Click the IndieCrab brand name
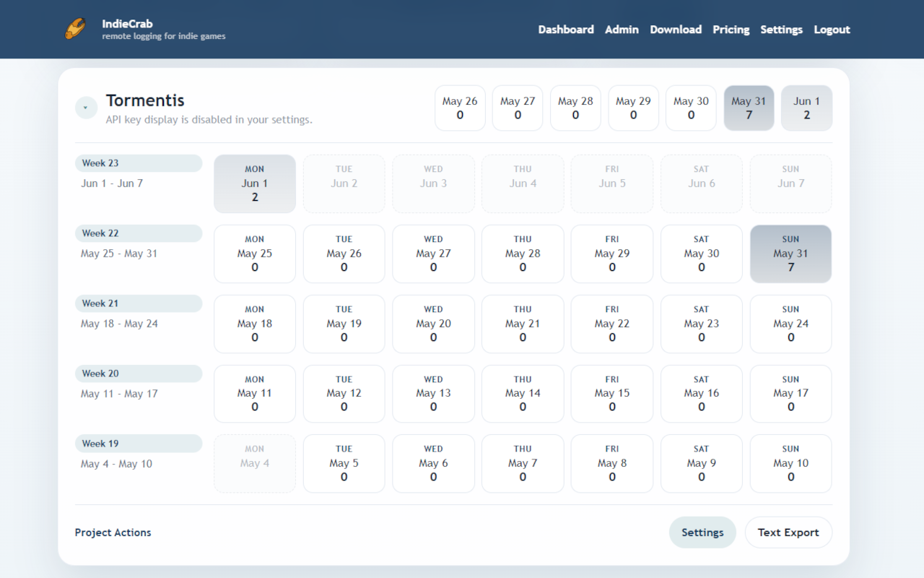This screenshot has width=924, height=578. 127,24
